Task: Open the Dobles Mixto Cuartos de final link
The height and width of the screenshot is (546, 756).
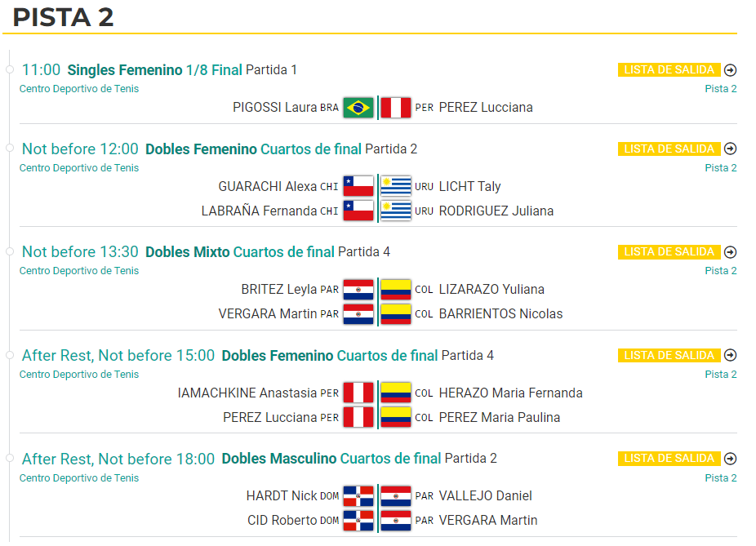Action: (240, 252)
